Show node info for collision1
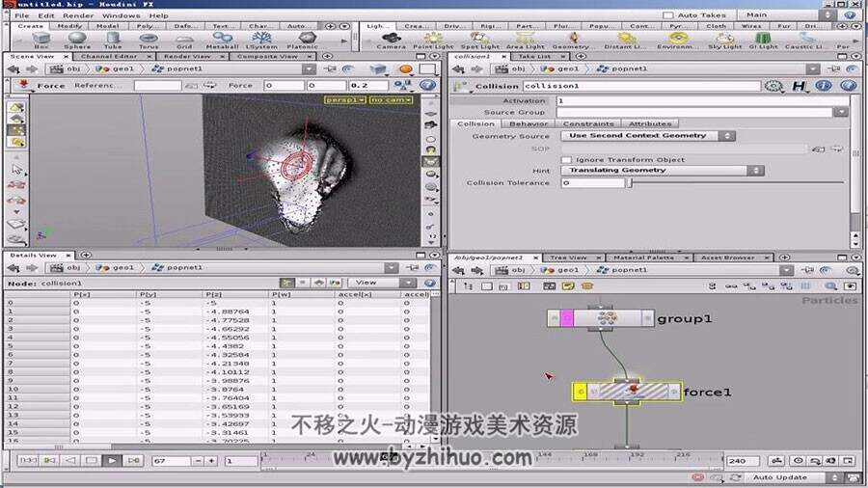 tap(824, 86)
